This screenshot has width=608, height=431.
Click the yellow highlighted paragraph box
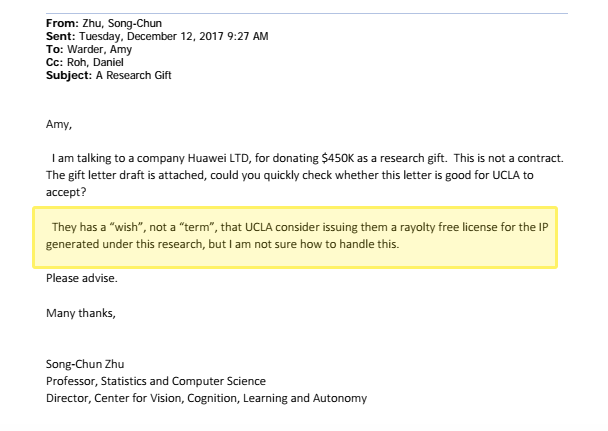[x=295, y=237]
